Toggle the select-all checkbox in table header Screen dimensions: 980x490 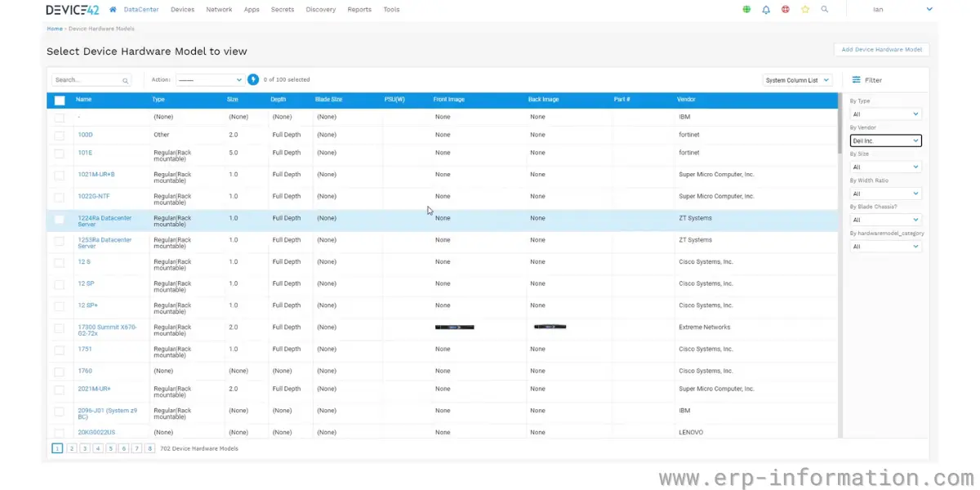[x=60, y=100]
